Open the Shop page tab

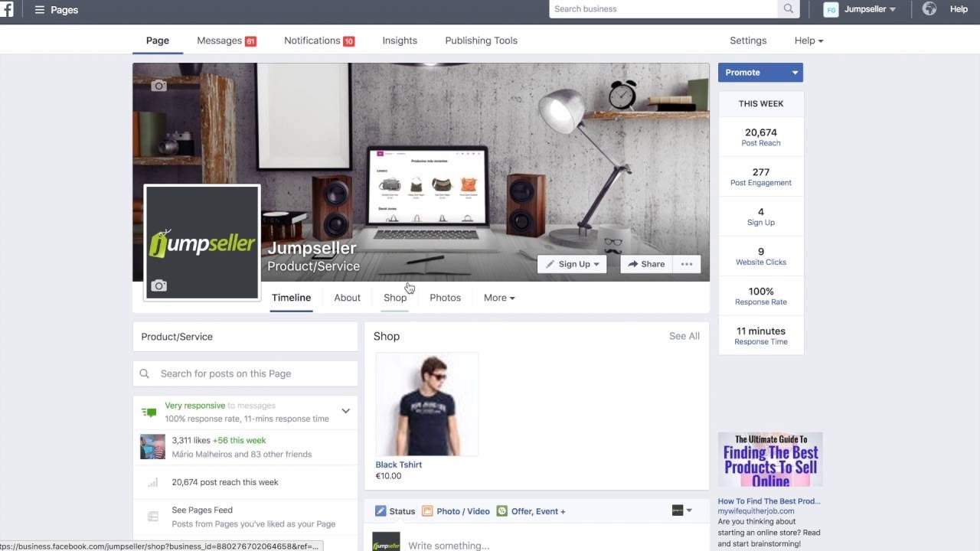point(395,298)
